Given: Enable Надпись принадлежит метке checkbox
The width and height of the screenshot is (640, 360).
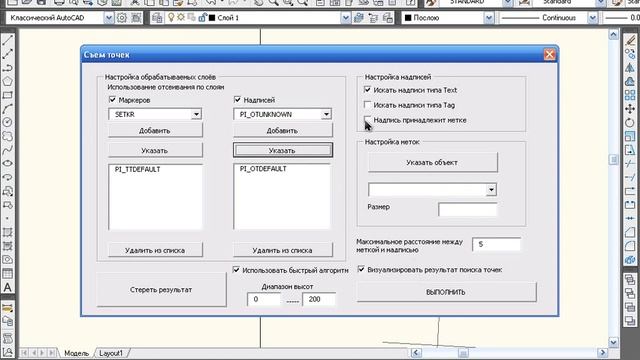Looking at the screenshot, I should coord(367,120).
